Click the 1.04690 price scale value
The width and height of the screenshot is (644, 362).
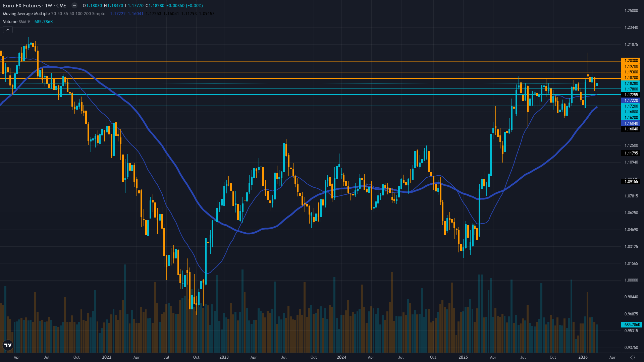pyautogui.click(x=631, y=230)
